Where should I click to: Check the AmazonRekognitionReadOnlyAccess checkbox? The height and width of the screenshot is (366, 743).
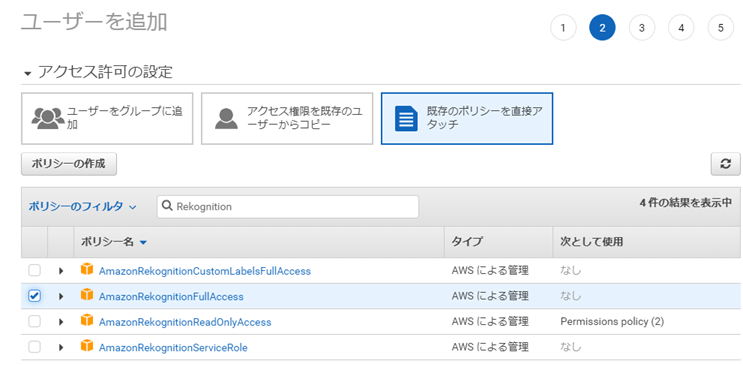click(34, 322)
